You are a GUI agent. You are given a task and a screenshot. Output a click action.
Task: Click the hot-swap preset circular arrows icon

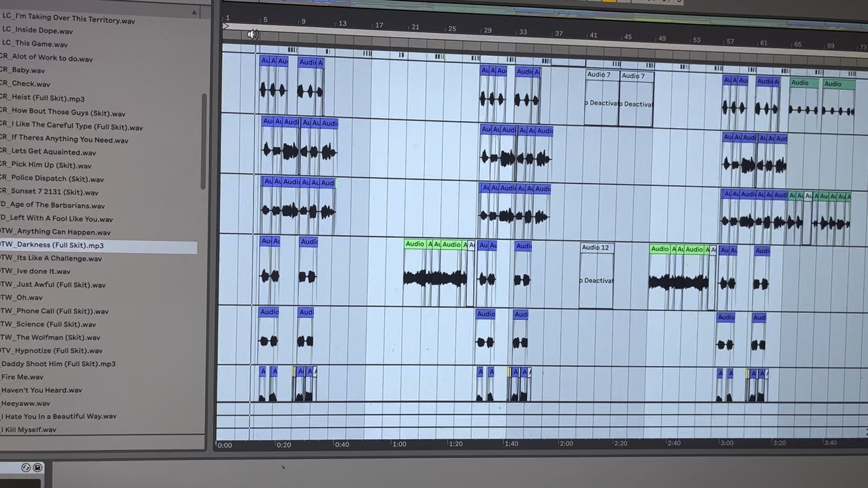(x=26, y=467)
